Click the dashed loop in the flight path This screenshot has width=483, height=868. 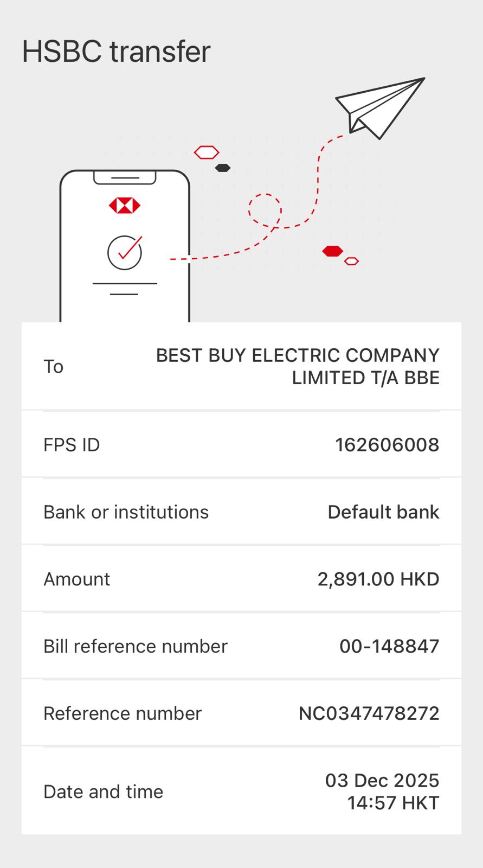pyautogui.click(x=265, y=210)
